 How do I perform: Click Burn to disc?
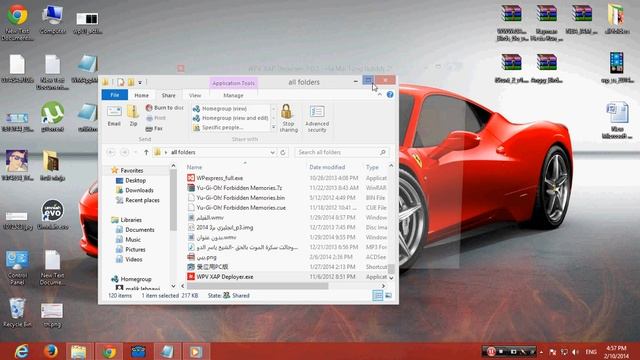165,108
